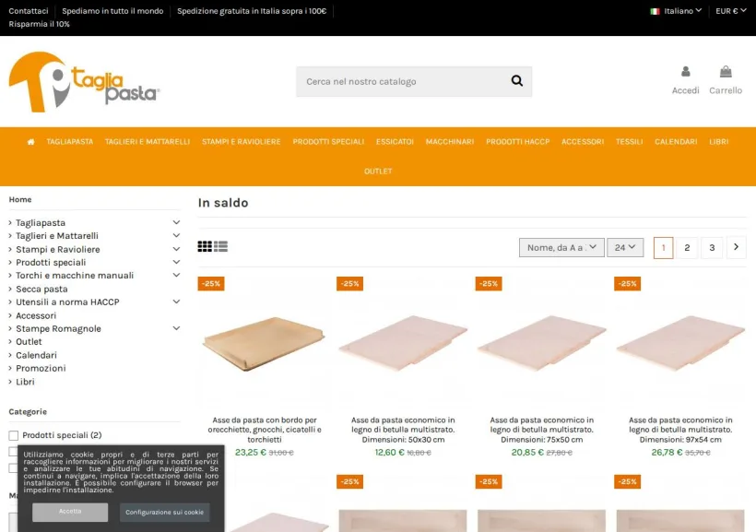Click Spedizione gratuita in Italia link
The height and width of the screenshot is (532, 756).
point(252,11)
